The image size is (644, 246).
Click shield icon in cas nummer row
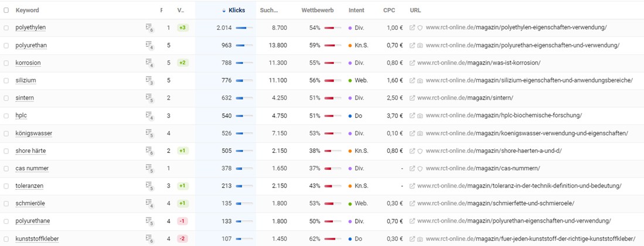click(420, 168)
